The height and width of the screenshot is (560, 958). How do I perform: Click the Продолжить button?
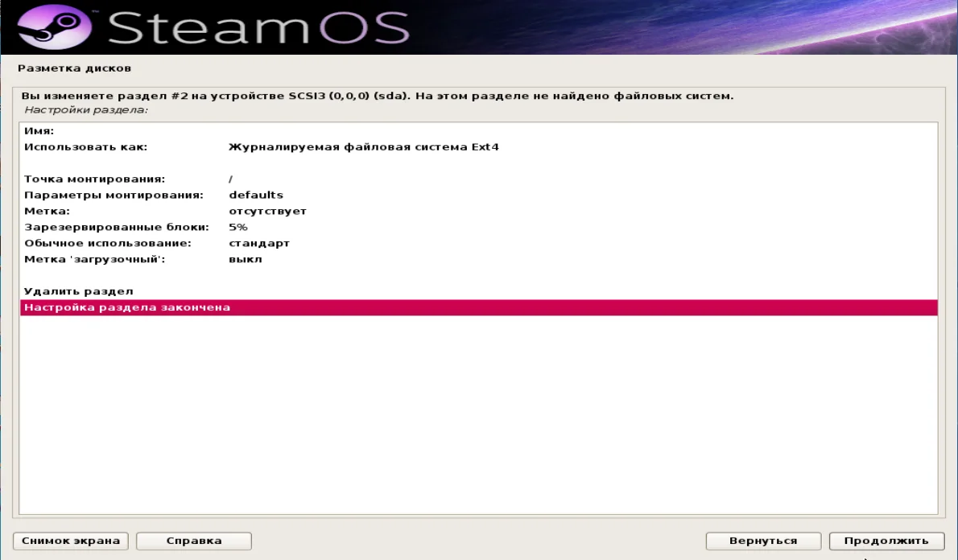[x=886, y=541]
